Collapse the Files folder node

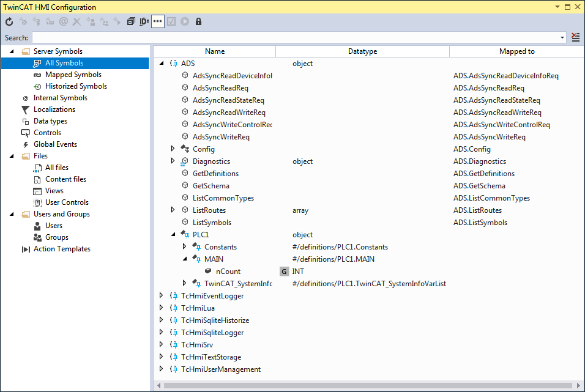pos(12,156)
